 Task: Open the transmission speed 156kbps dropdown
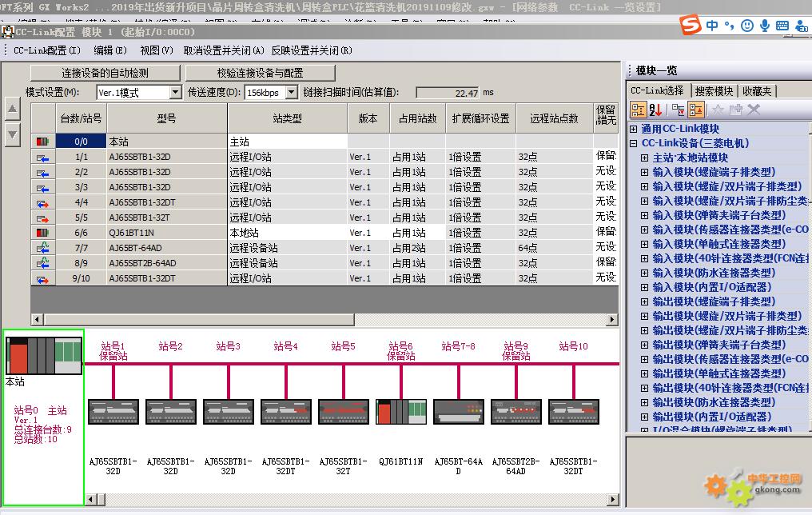292,92
